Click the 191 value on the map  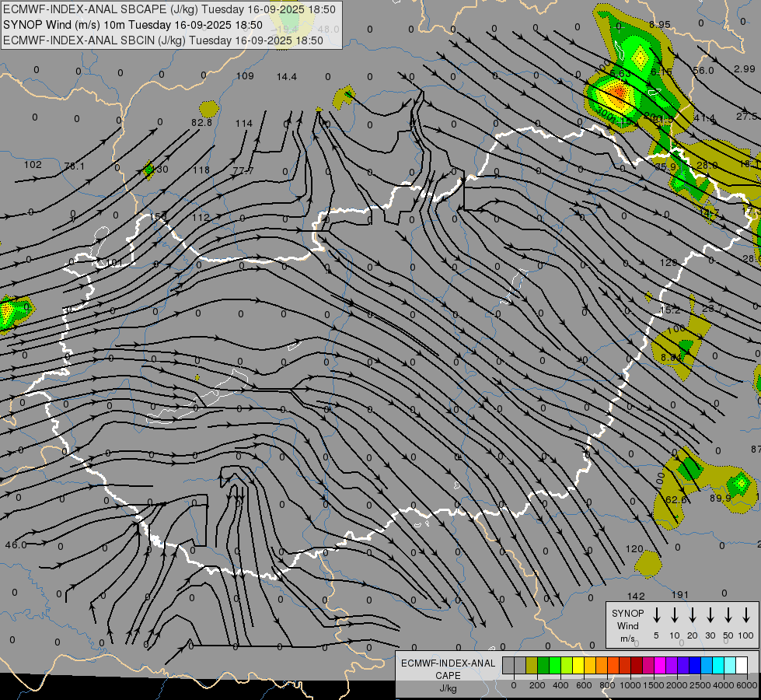click(680, 594)
